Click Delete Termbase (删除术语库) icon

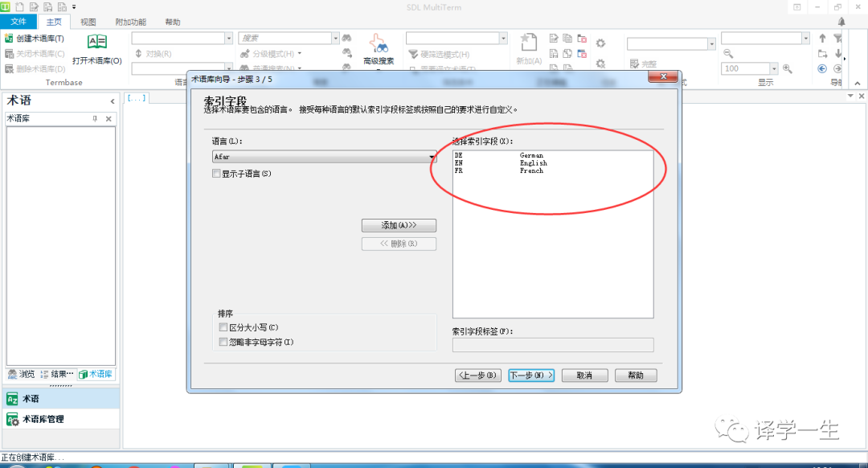(9, 68)
